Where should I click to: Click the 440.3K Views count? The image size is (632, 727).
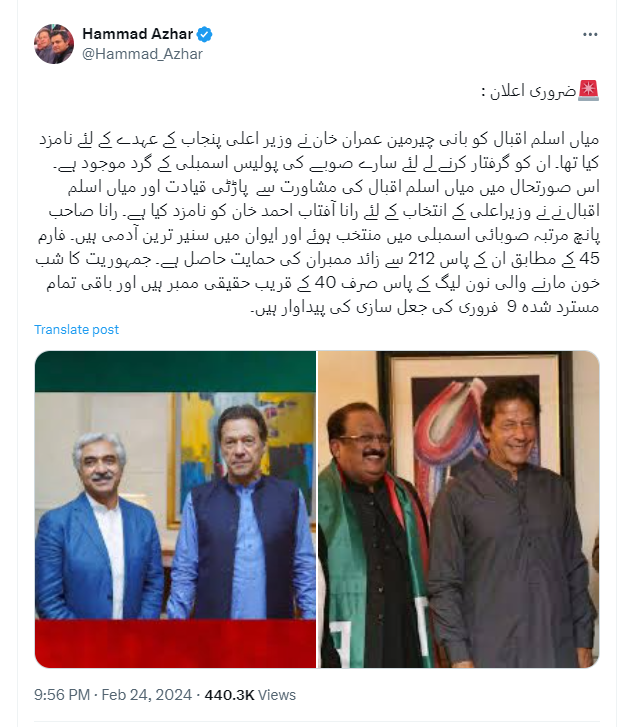tap(250, 695)
